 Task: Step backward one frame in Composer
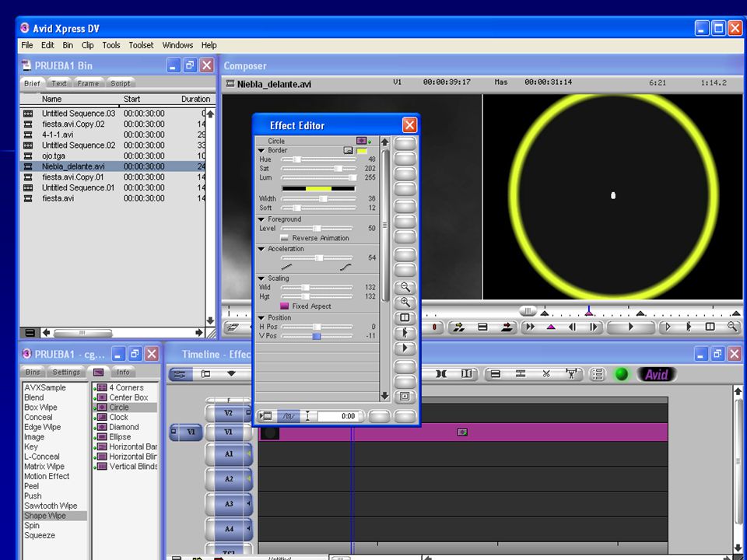(x=573, y=327)
